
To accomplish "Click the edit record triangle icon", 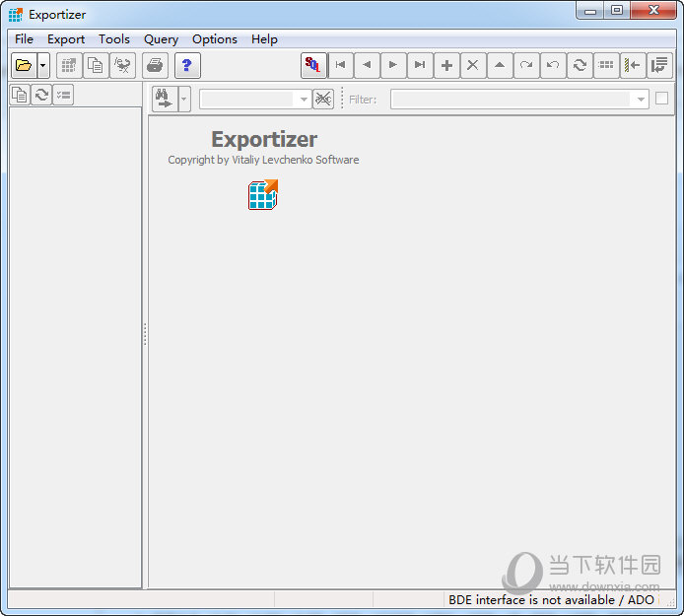I will (500, 65).
